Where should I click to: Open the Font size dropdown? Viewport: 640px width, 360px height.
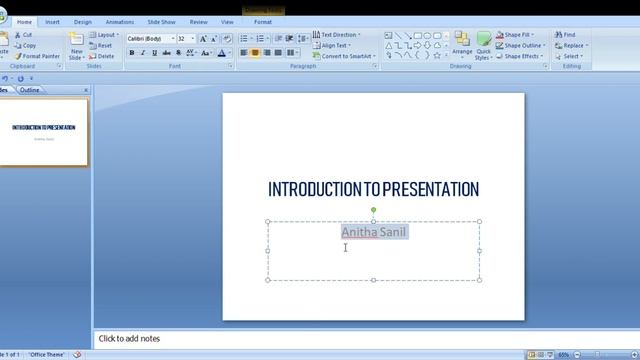pyautogui.click(x=193, y=39)
